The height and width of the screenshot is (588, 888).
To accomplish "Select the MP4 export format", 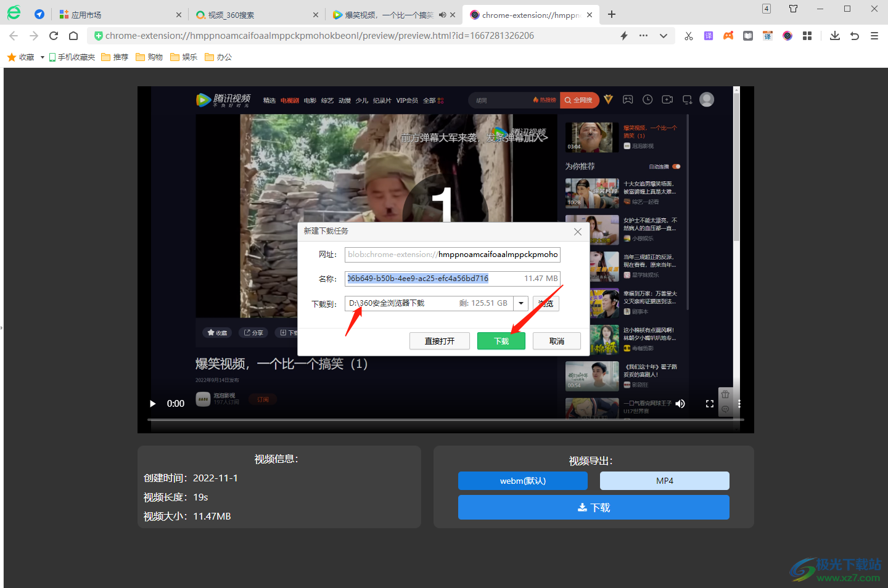I will (665, 481).
